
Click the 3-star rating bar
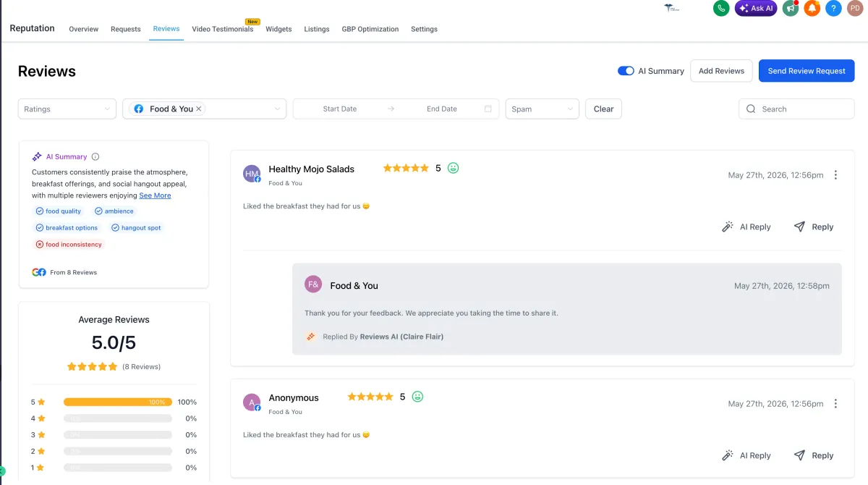[118, 435]
